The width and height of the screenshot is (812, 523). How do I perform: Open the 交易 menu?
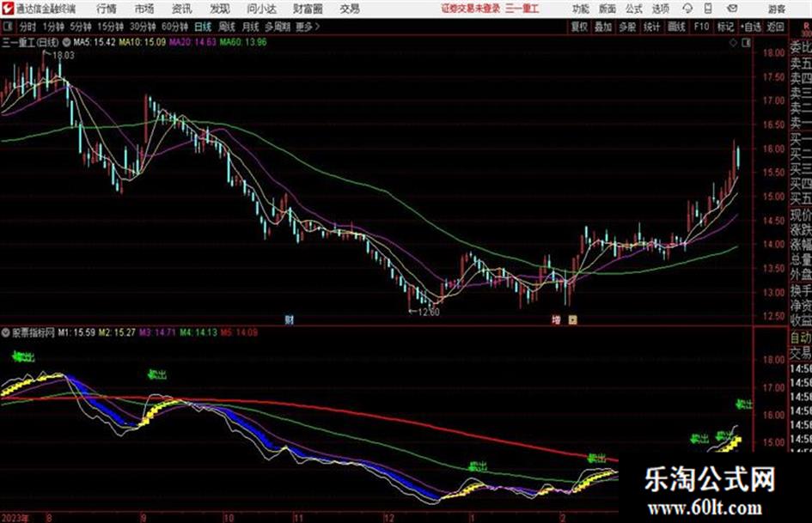(350, 9)
